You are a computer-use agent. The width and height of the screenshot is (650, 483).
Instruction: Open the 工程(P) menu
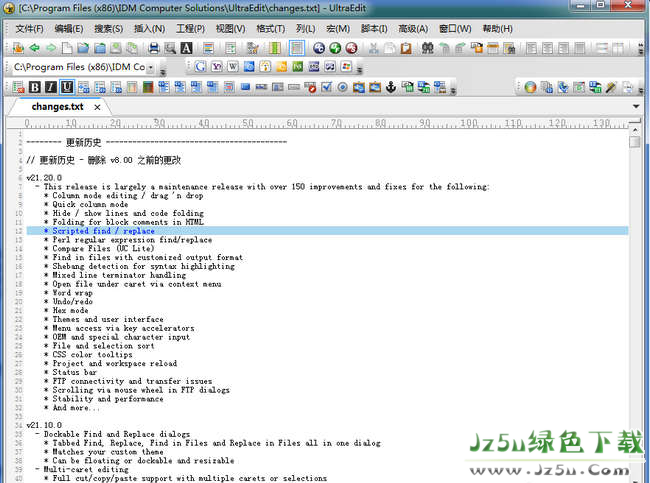pos(190,29)
